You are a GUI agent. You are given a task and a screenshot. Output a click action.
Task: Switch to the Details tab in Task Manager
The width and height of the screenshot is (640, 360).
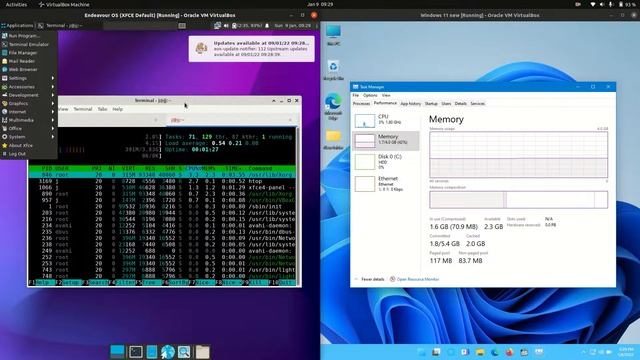click(x=460, y=104)
